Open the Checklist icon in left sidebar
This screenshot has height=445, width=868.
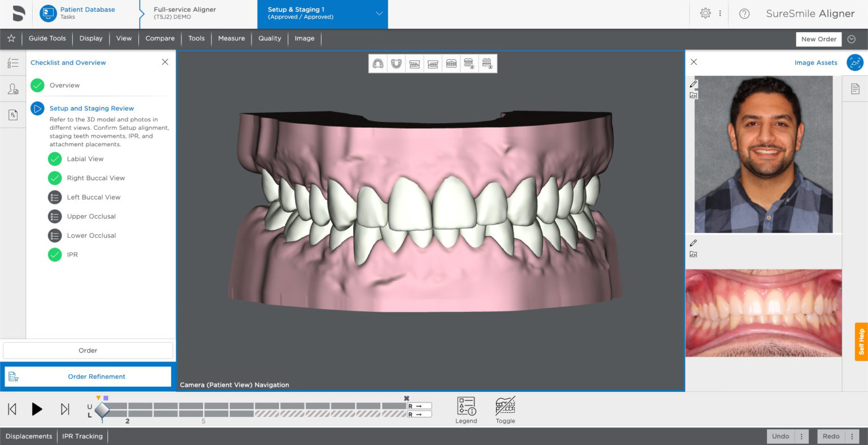12,62
